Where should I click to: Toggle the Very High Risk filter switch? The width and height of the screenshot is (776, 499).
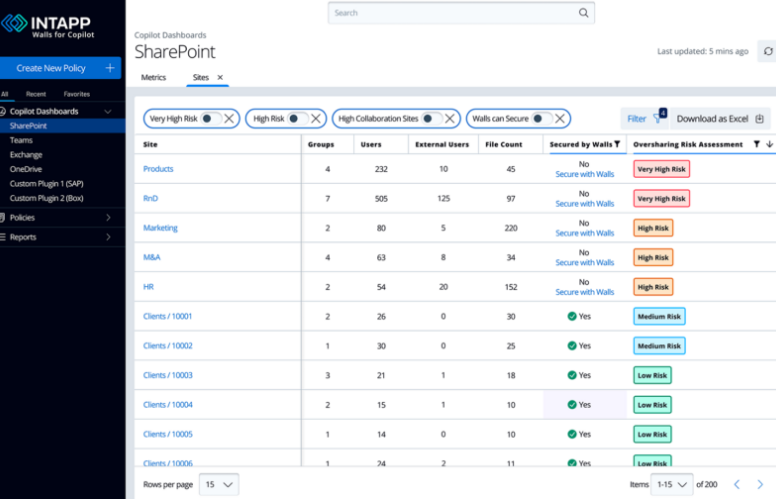(x=210, y=118)
